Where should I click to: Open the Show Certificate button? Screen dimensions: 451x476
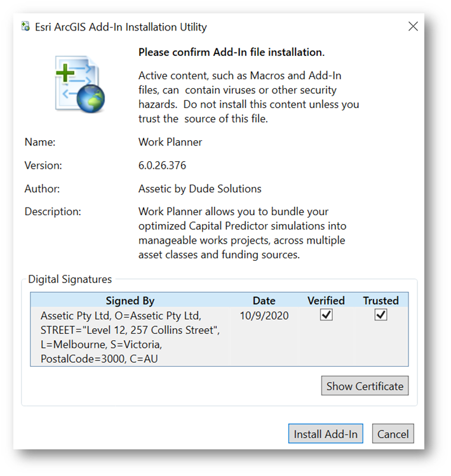(x=365, y=386)
